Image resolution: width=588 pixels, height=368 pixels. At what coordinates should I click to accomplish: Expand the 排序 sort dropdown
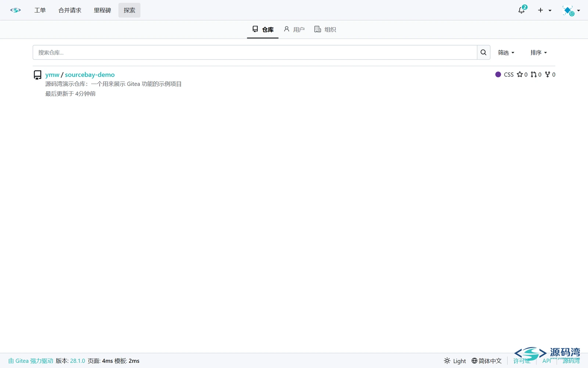539,53
